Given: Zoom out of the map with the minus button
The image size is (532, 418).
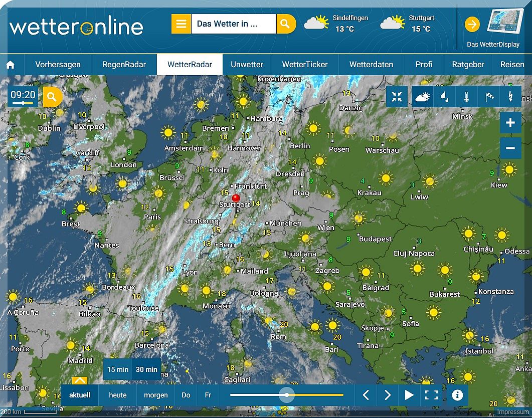Looking at the screenshot, I should 510,148.
